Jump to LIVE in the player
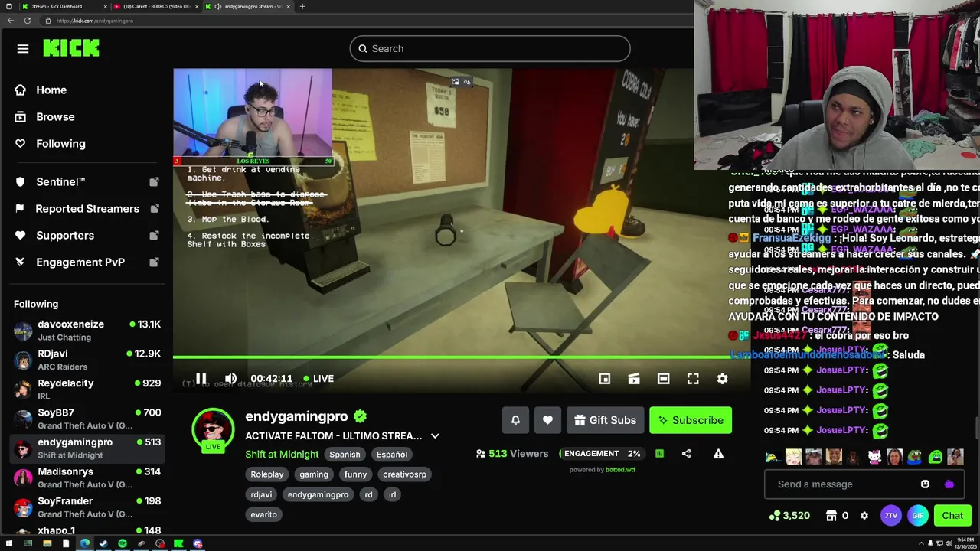The width and height of the screenshot is (980, 551). click(318, 379)
